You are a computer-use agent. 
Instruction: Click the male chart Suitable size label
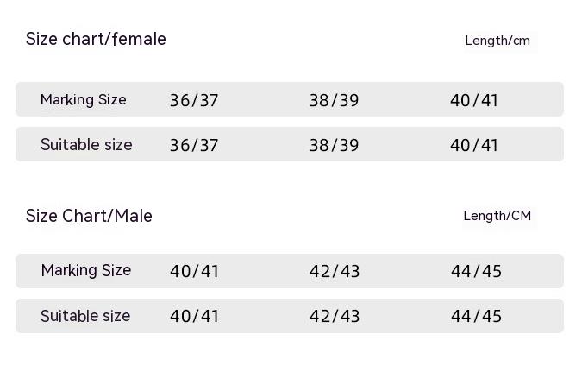[85, 315]
